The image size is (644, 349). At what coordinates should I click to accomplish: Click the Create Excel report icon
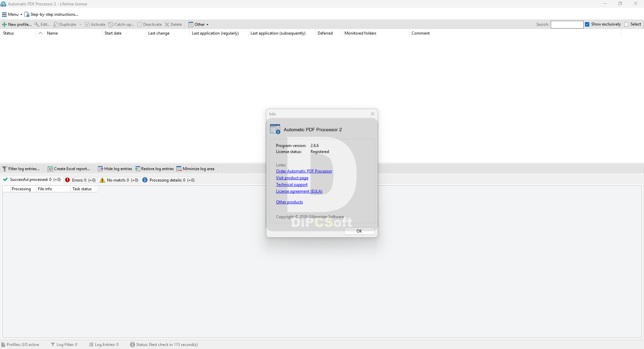coord(50,169)
